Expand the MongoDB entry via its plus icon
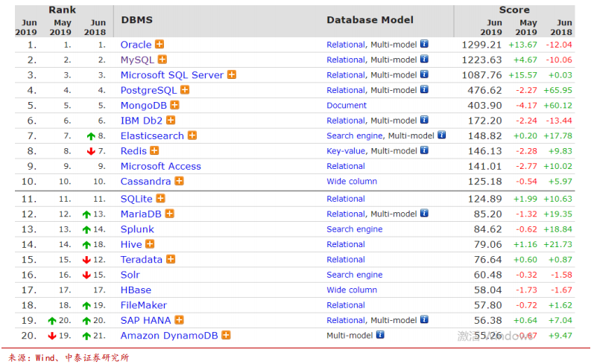This screenshot has width=594, height=364. [x=174, y=105]
